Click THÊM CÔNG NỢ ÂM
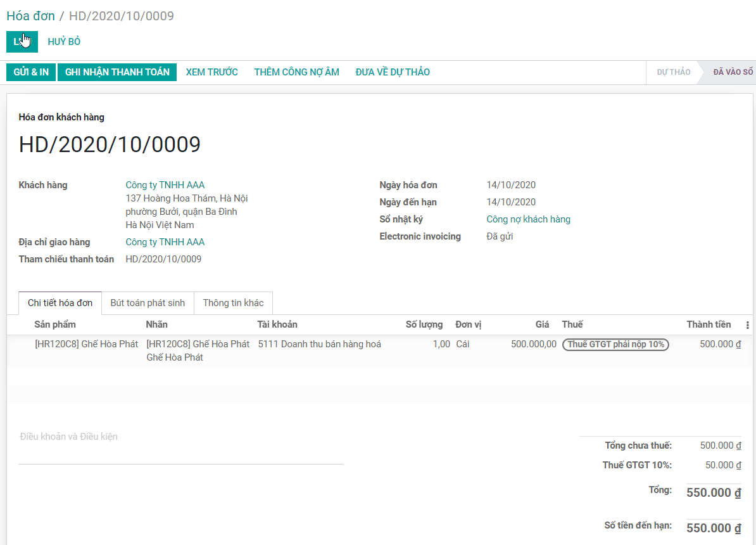The width and height of the screenshot is (756, 545). coord(296,72)
